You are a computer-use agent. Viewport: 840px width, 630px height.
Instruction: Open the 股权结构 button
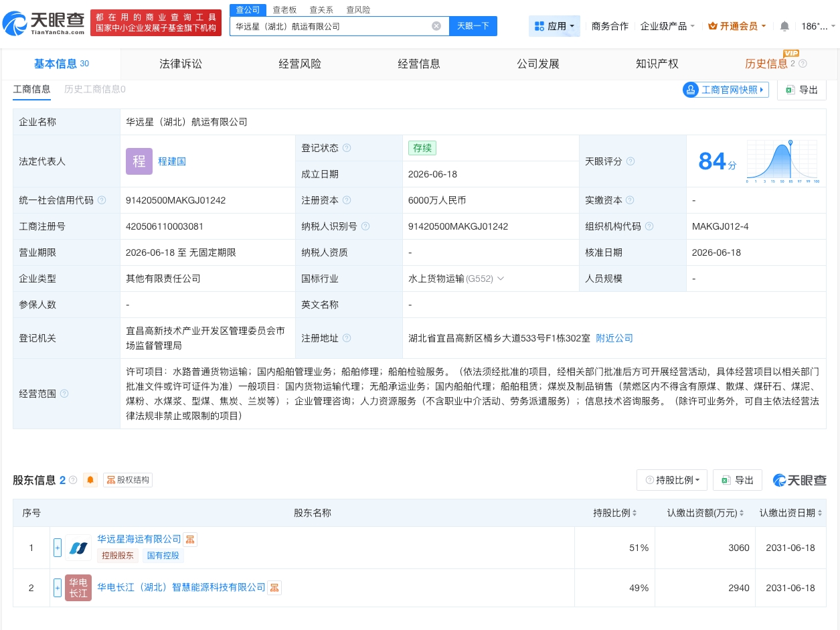pos(128,480)
